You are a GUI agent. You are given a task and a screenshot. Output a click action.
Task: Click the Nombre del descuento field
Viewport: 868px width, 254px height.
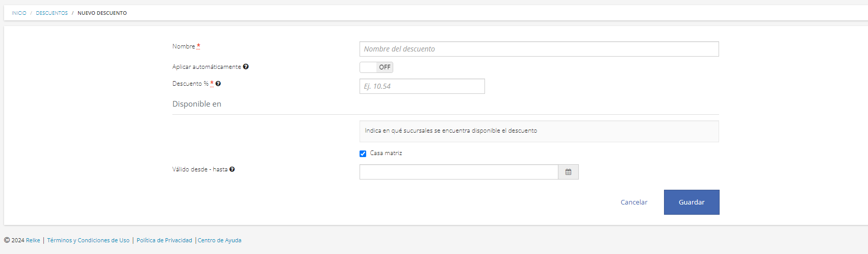tap(539, 49)
